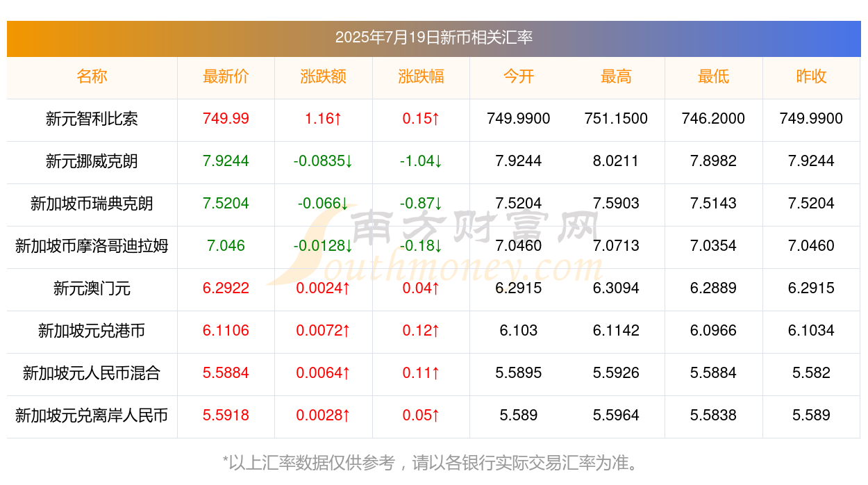This screenshot has height=485, width=868.
Task: Click the row name 新加坡元兑离岸人民币
Action: click(x=92, y=416)
